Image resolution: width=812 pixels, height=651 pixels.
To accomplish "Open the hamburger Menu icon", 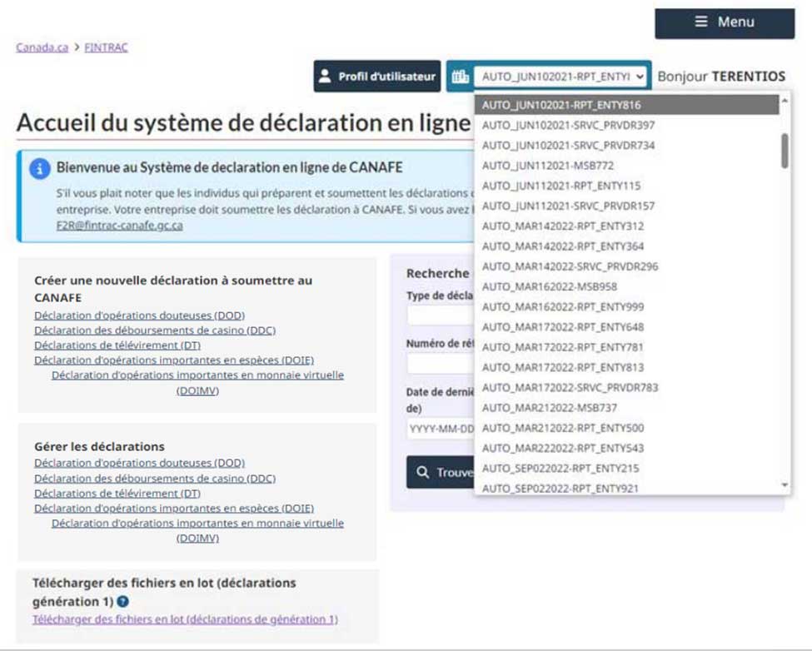I will pos(700,22).
